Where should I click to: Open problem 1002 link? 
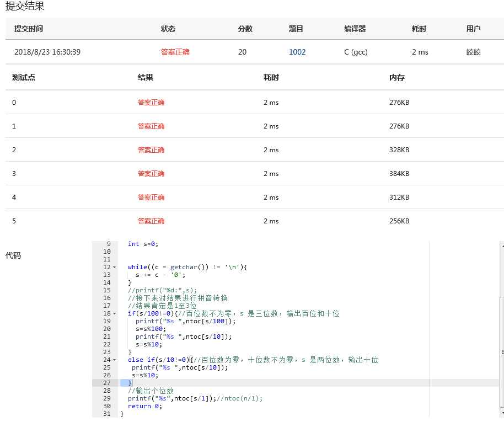tap(297, 52)
